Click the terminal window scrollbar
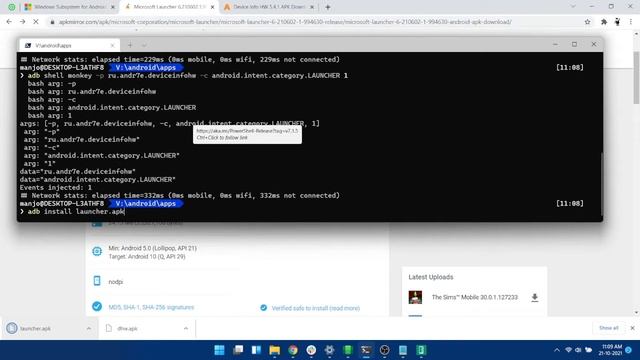640x360 pixels. (x=601, y=184)
